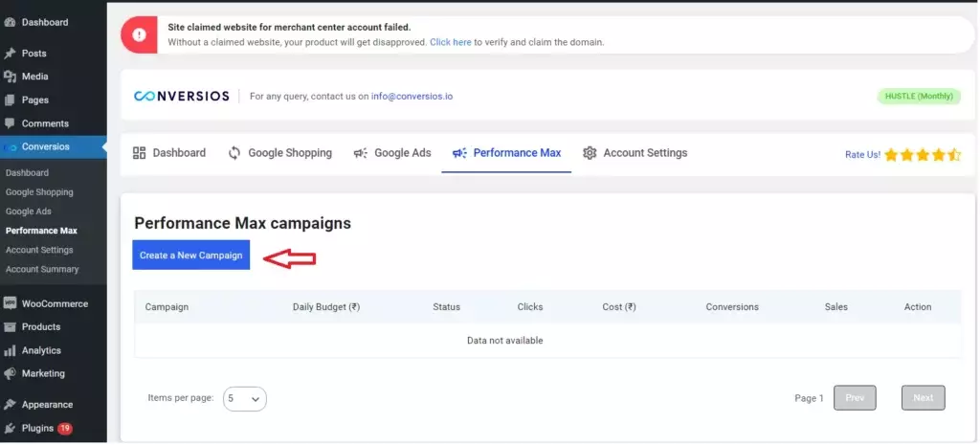Click Create a New Campaign button
The image size is (980, 445).
click(x=191, y=255)
